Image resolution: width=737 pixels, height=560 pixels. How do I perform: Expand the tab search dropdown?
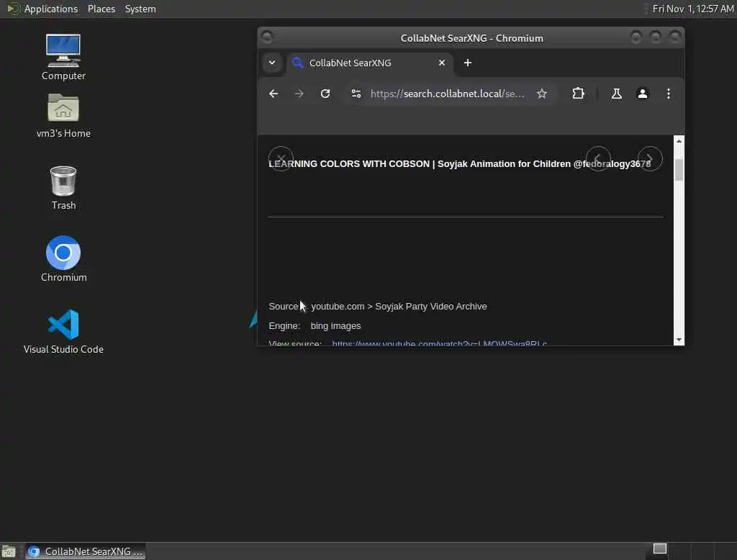click(272, 63)
